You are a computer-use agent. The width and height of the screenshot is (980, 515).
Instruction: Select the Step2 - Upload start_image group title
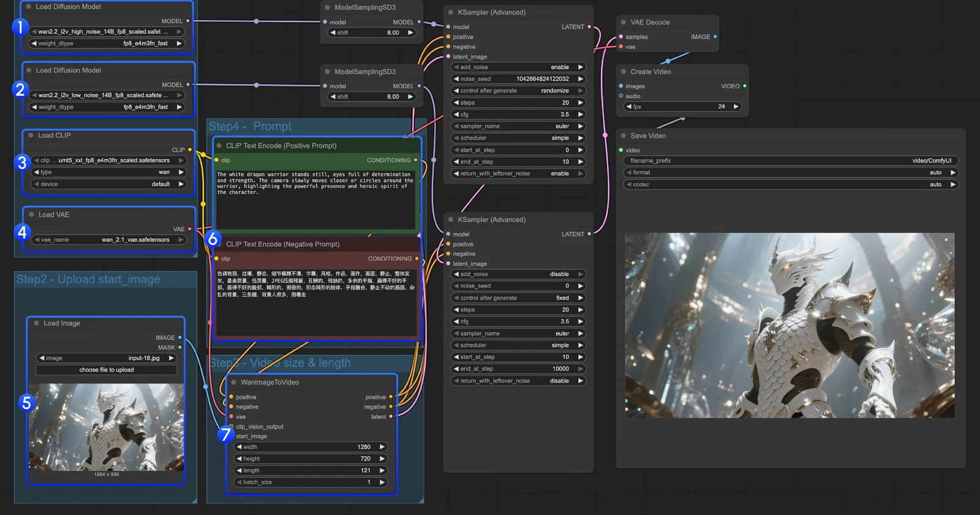tap(88, 279)
